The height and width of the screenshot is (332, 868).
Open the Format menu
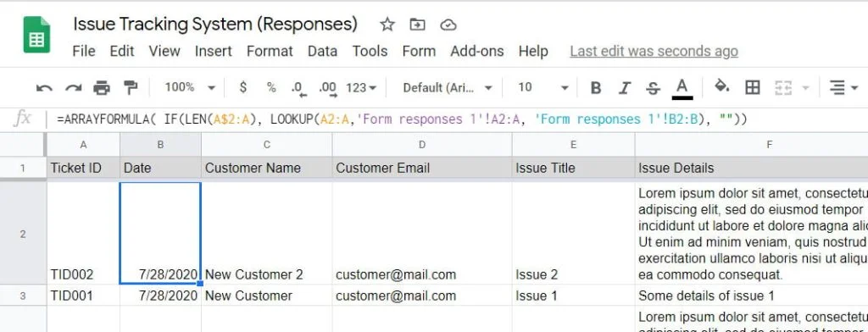[x=270, y=51]
